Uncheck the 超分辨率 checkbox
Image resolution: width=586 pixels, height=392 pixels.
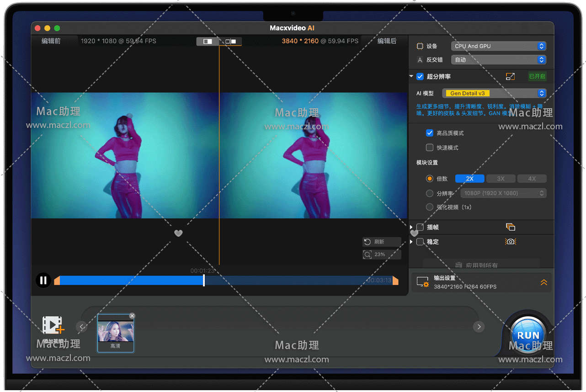point(420,77)
